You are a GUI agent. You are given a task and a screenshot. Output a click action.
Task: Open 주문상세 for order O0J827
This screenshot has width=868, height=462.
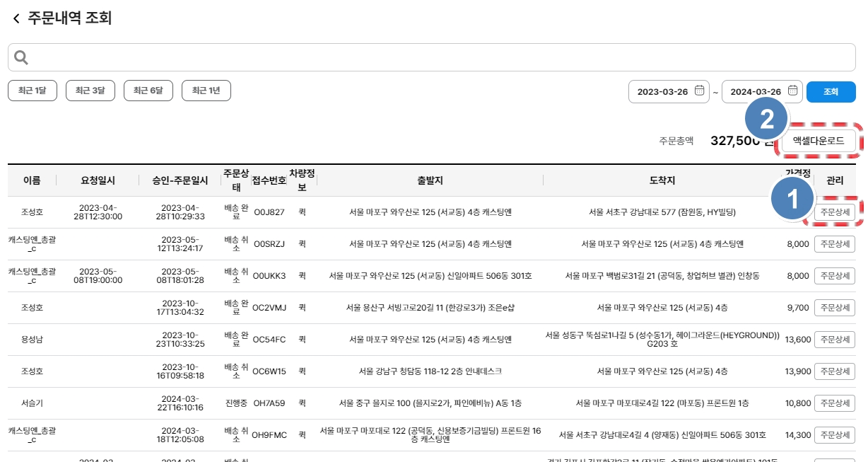[x=835, y=212]
